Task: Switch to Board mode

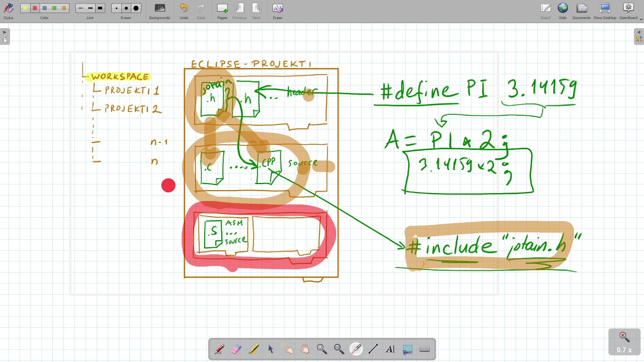Action: pyautogui.click(x=545, y=11)
